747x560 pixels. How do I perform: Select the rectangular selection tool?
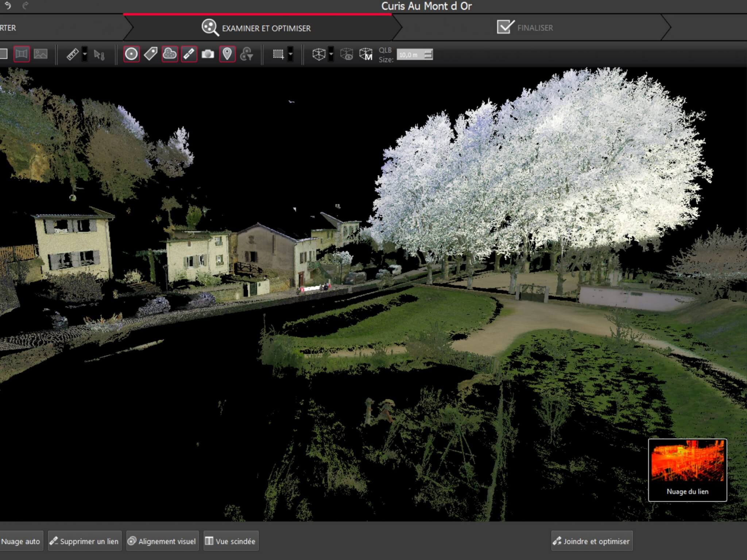point(278,54)
